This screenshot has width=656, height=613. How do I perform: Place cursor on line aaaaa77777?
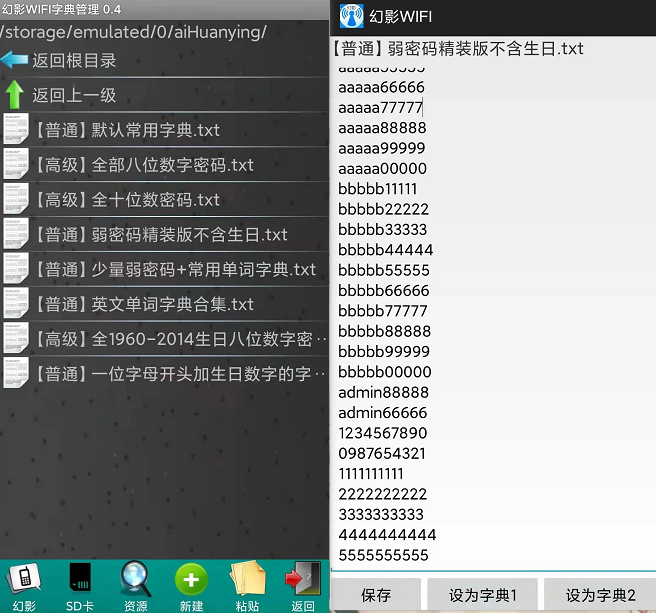(x=380, y=108)
